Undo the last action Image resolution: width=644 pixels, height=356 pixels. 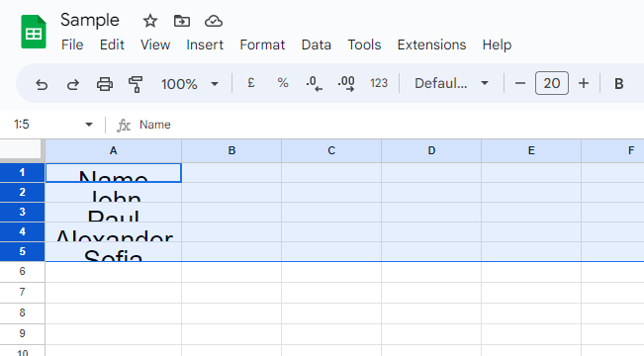[42, 84]
